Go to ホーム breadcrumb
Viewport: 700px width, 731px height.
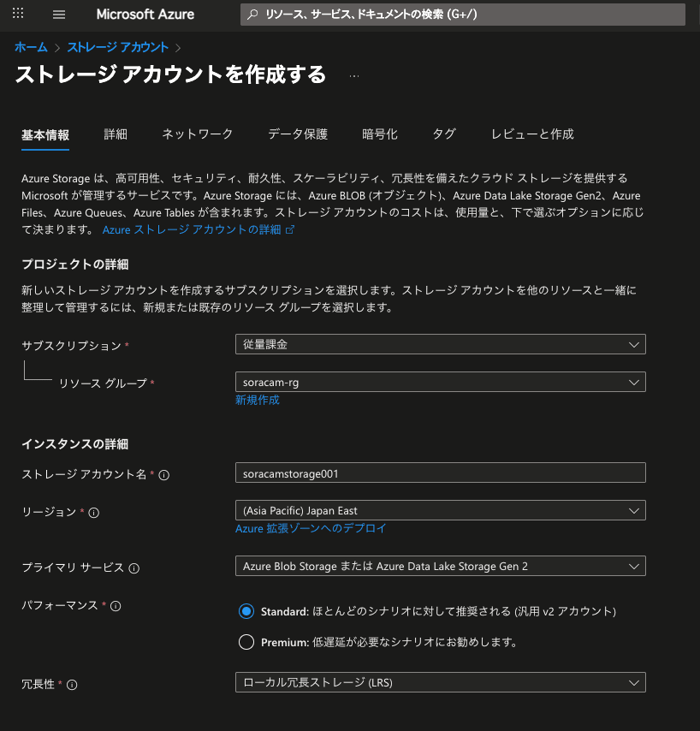click(x=31, y=47)
